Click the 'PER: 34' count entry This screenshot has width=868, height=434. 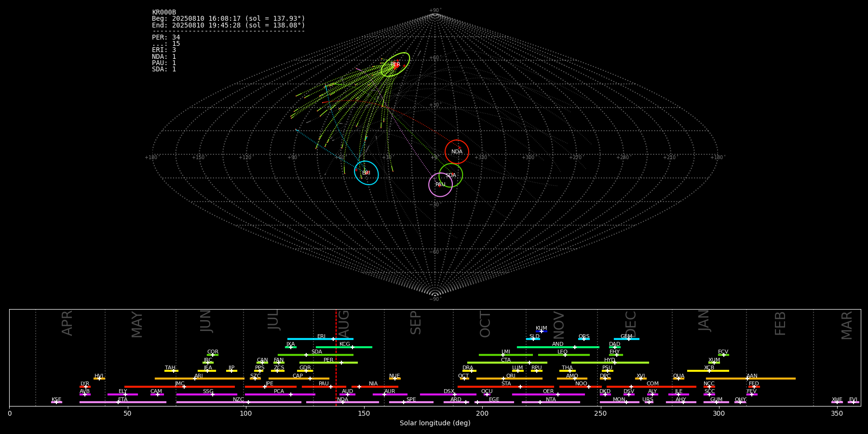166,37
